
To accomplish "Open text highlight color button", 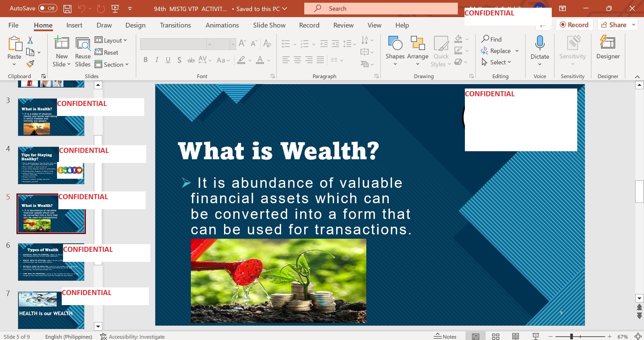I will click(x=241, y=60).
